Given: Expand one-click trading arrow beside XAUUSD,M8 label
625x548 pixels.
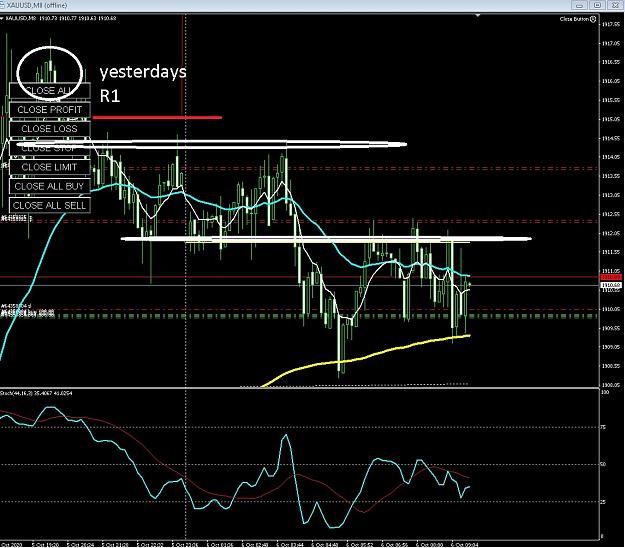Looking at the screenshot, I should click(x=2, y=18).
